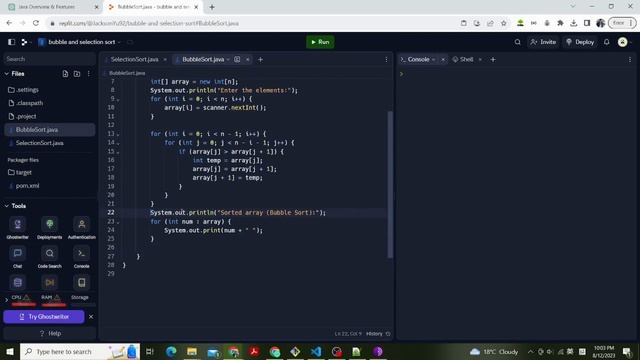Click the Windows Start button

pyautogui.click(x=10, y=351)
